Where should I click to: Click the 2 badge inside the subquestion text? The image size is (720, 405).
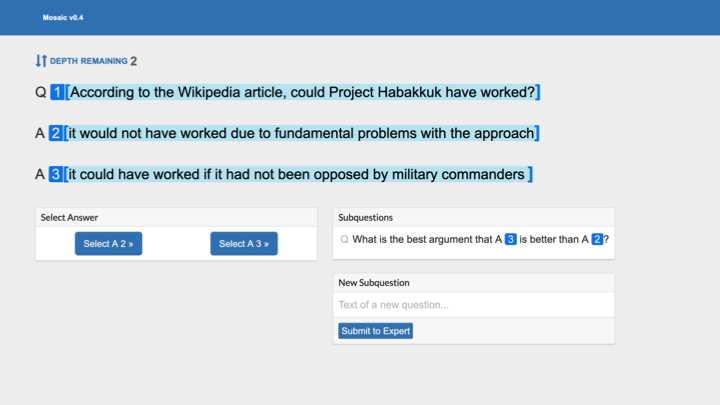click(597, 240)
